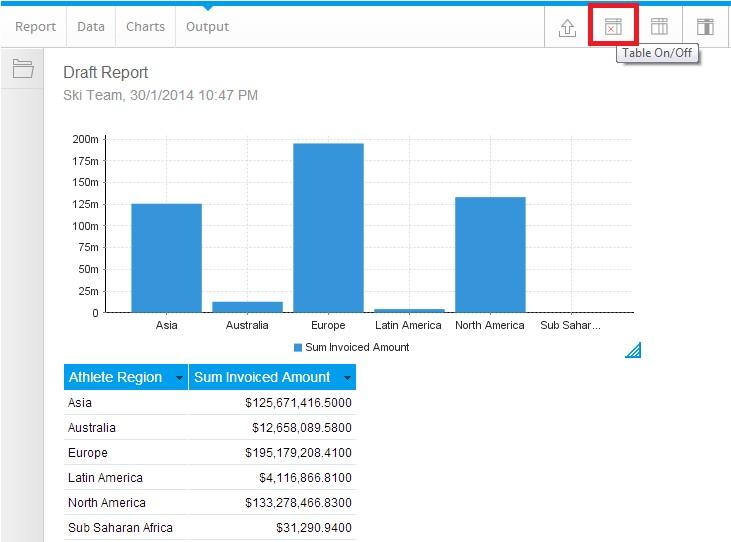Click the value $31,290.9400

314,528
